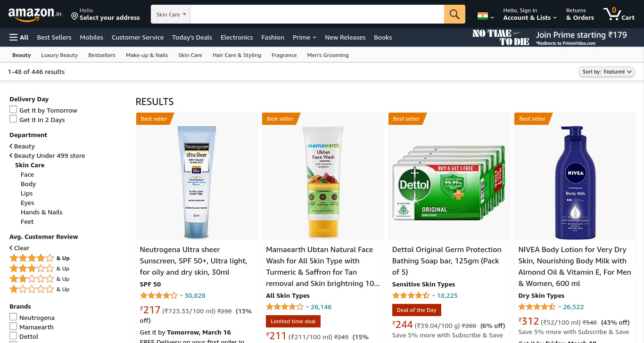Open Today's Deals in navigation bar

pyautogui.click(x=192, y=37)
